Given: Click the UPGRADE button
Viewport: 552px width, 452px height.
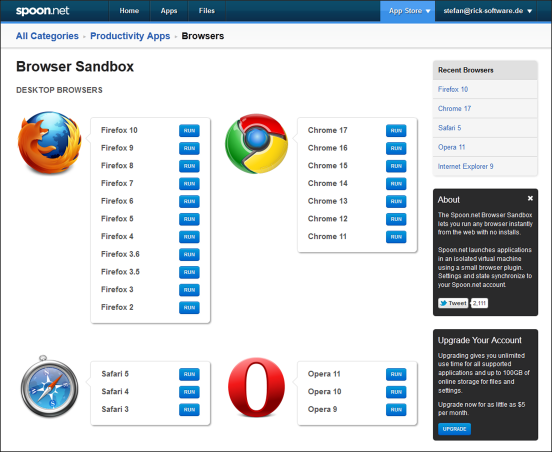Looking at the screenshot, I should [454, 429].
